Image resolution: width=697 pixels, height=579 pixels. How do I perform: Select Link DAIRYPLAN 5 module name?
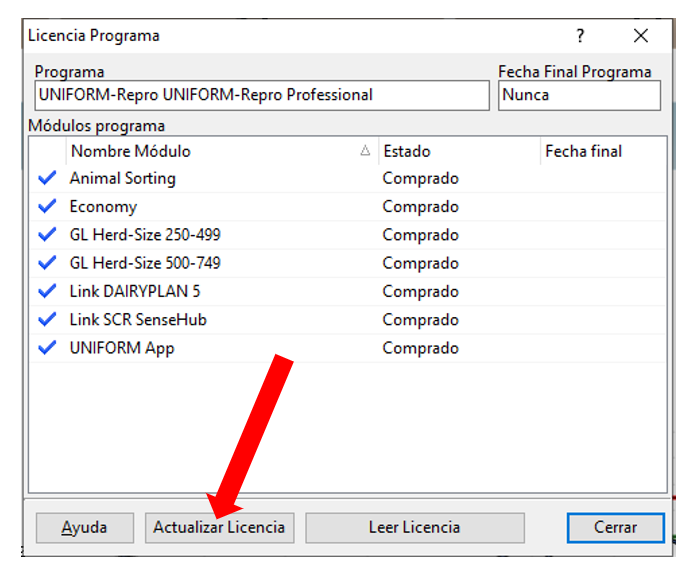(135, 291)
